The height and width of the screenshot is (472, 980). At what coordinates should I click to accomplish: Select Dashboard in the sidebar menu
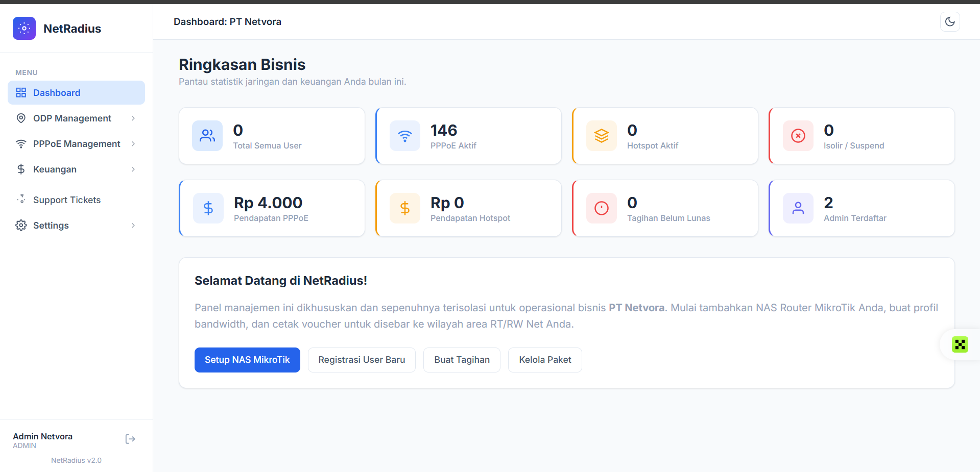pyautogui.click(x=76, y=93)
